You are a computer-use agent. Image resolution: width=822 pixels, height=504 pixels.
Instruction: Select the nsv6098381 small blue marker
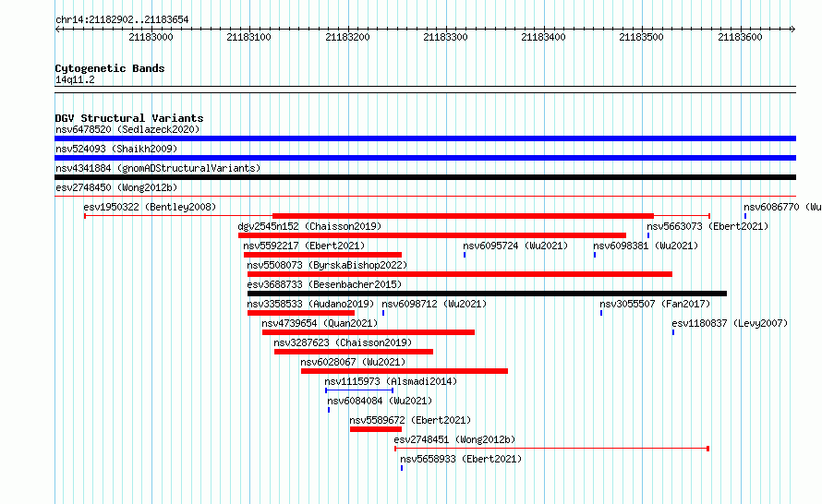tap(595, 255)
